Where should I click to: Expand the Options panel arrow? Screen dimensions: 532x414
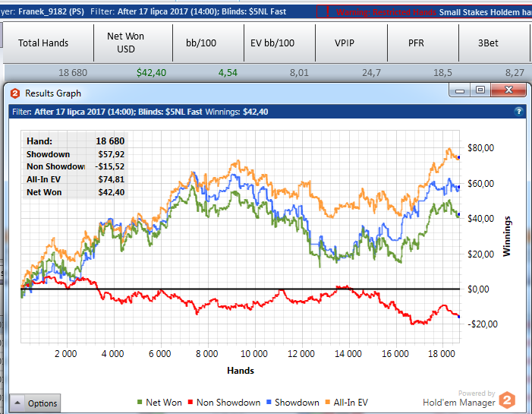click(x=17, y=403)
